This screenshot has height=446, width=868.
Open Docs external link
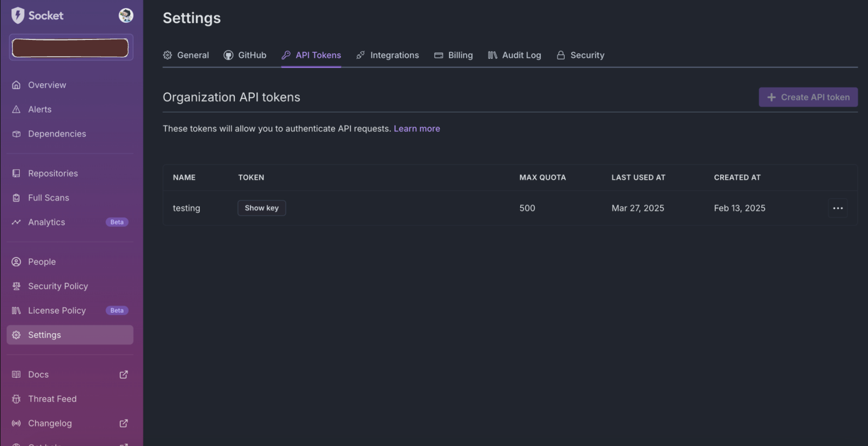pos(38,374)
